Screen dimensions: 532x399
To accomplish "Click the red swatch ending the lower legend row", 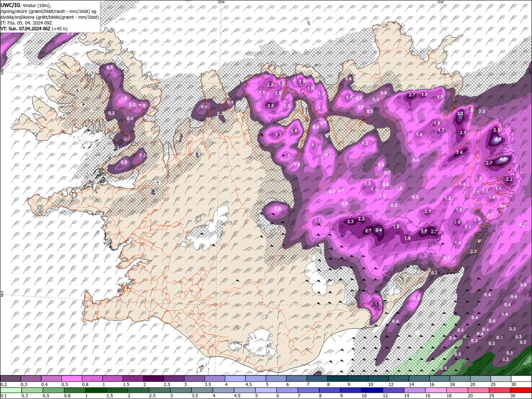I will 521,390.
